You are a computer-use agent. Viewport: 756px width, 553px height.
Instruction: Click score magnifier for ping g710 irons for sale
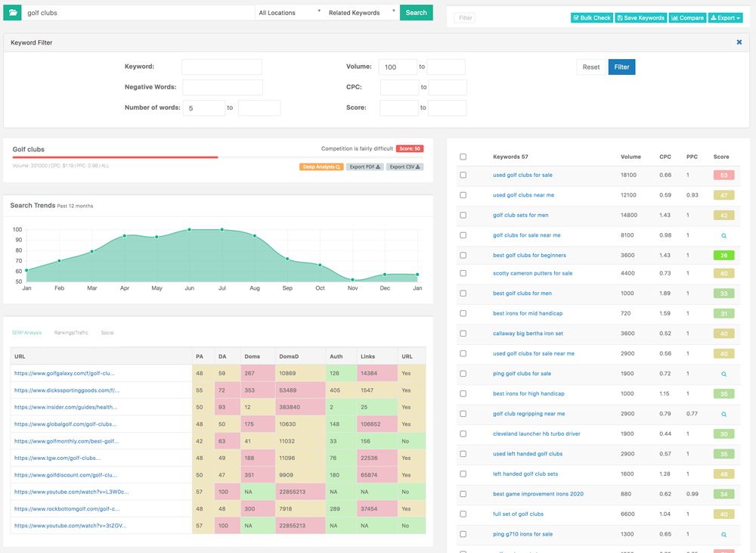[x=723, y=535]
